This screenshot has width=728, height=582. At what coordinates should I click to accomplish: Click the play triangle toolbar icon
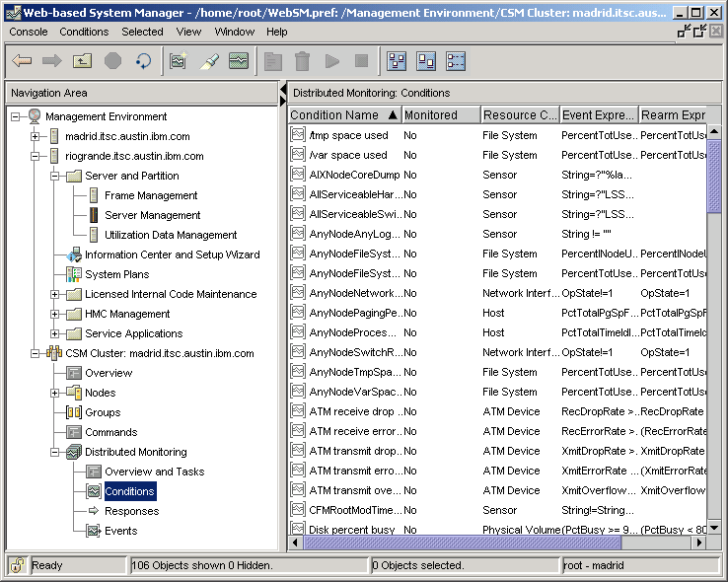[332, 61]
